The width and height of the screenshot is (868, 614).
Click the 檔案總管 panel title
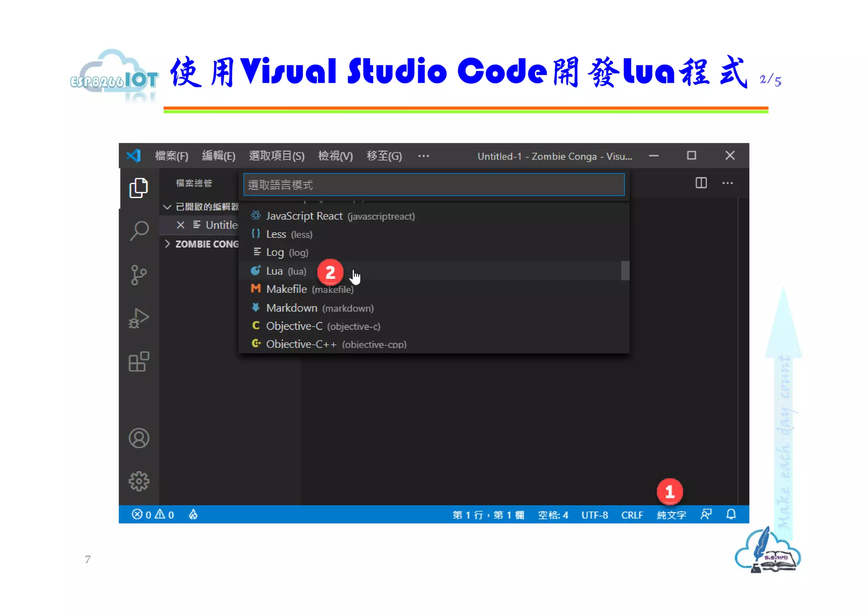pyautogui.click(x=194, y=183)
